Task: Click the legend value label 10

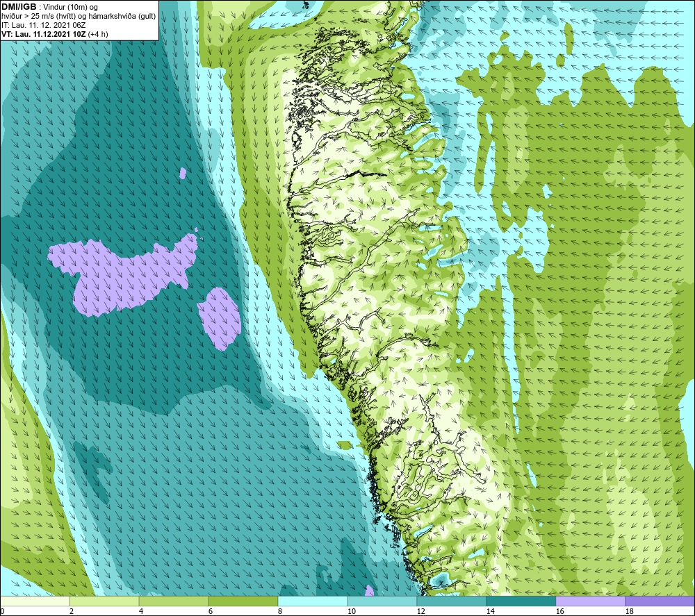Action: (351, 612)
